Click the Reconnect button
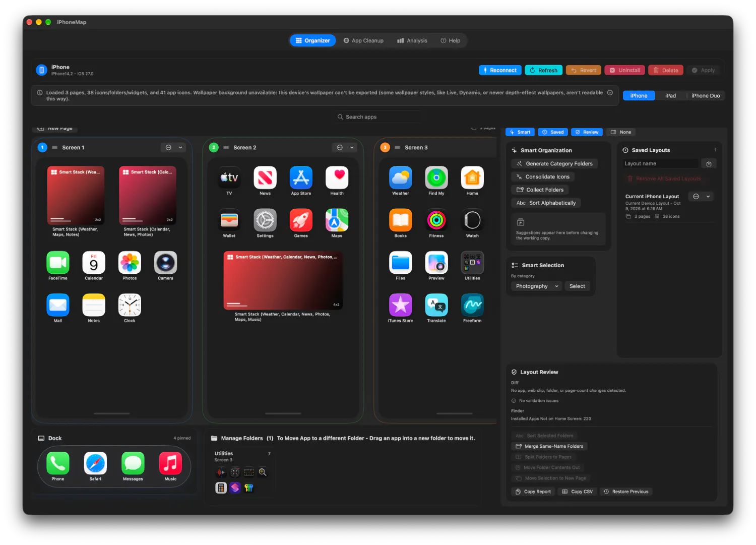 click(500, 70)
